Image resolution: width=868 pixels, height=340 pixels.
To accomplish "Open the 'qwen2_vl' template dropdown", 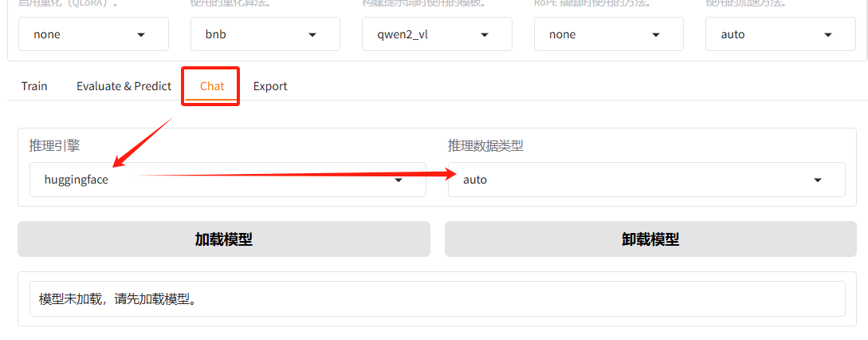I will pos(438,34).
